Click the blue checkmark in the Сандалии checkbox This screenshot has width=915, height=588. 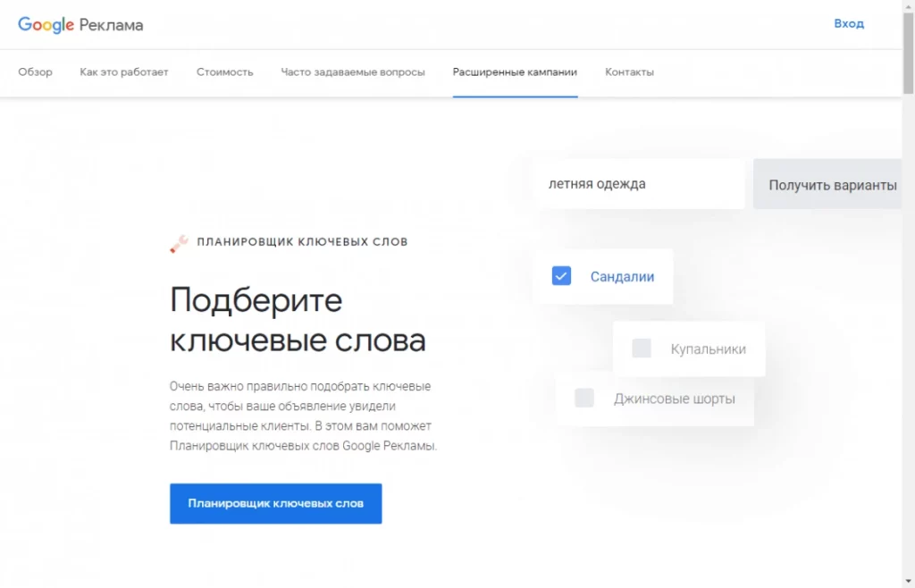tap(561, 276)
